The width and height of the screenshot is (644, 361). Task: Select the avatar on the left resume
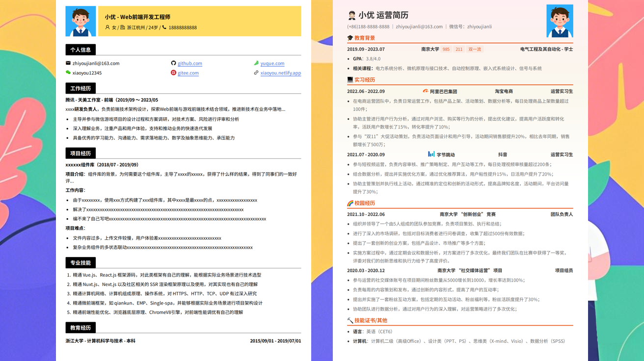80,21
